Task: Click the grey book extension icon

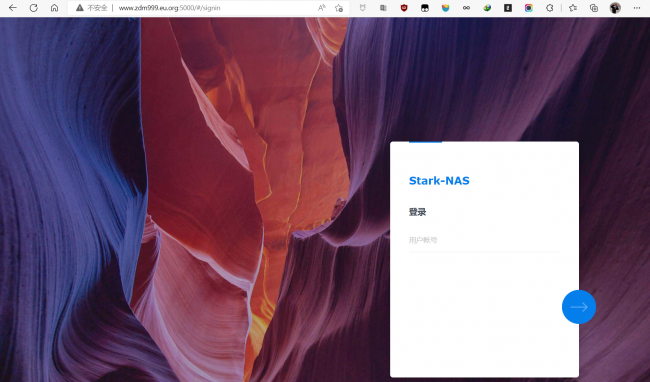Action: click(383, 8)
